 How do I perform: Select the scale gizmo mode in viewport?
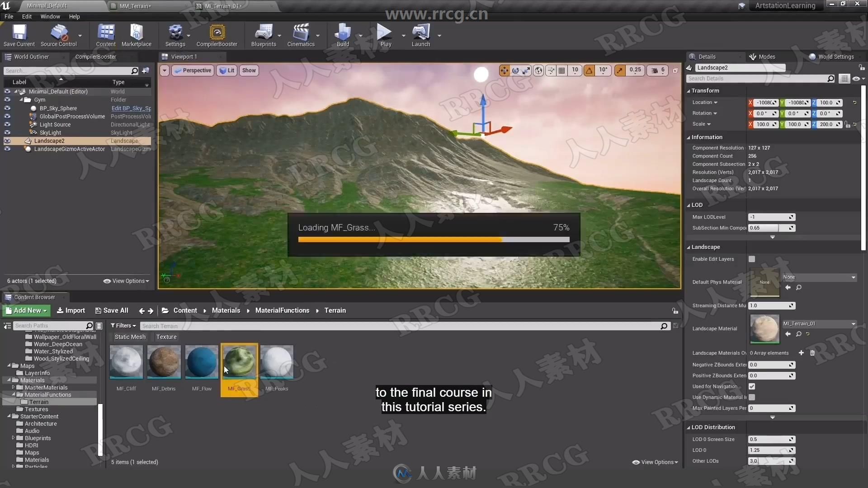[x=526, y=70]
